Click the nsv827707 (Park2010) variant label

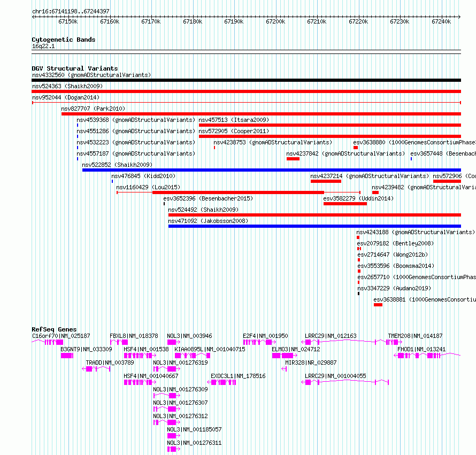[x=93, y=109]
